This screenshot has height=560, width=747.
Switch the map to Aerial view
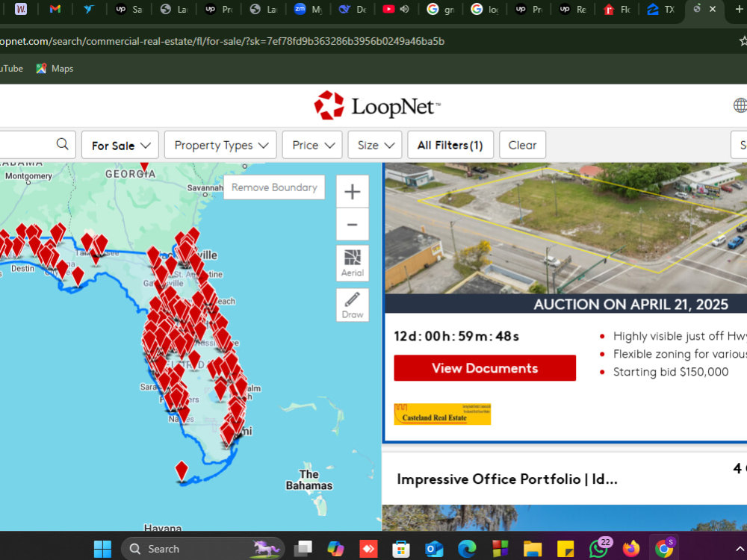[x=352, y=263]
